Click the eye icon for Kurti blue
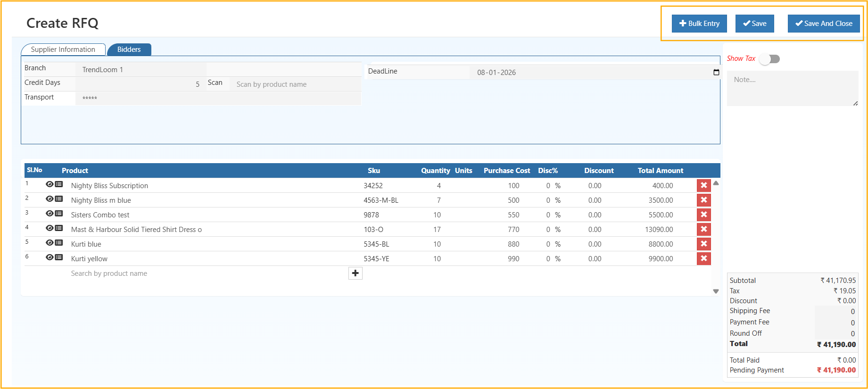The width and height of the screenshot is (868, 389). point(50,243)
